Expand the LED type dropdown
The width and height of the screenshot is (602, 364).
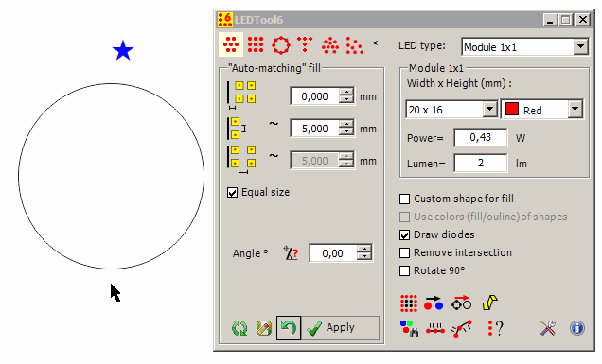tap(580, 46)
